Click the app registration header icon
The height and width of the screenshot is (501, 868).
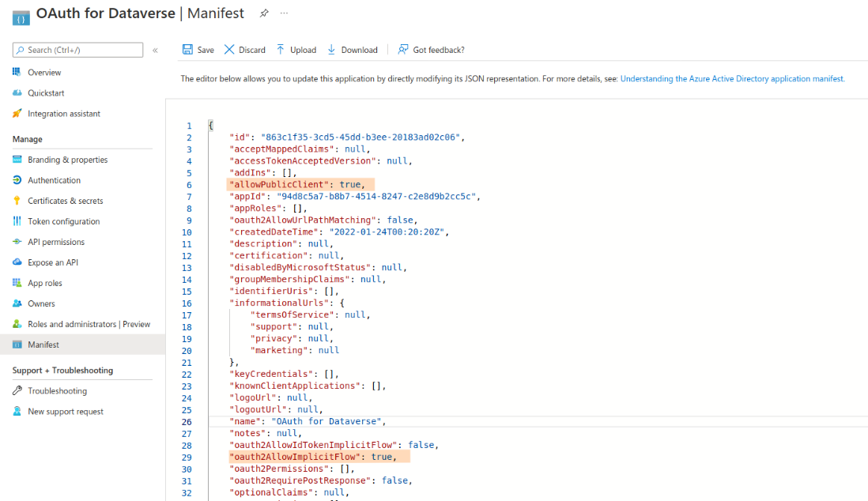click(x=21, y=18)
